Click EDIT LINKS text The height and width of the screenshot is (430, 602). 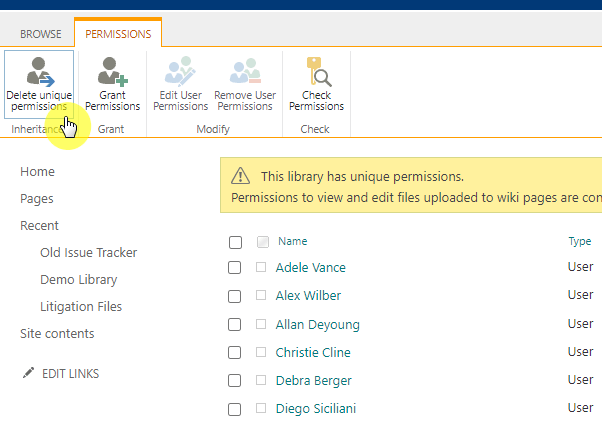[x=71, y=374]
